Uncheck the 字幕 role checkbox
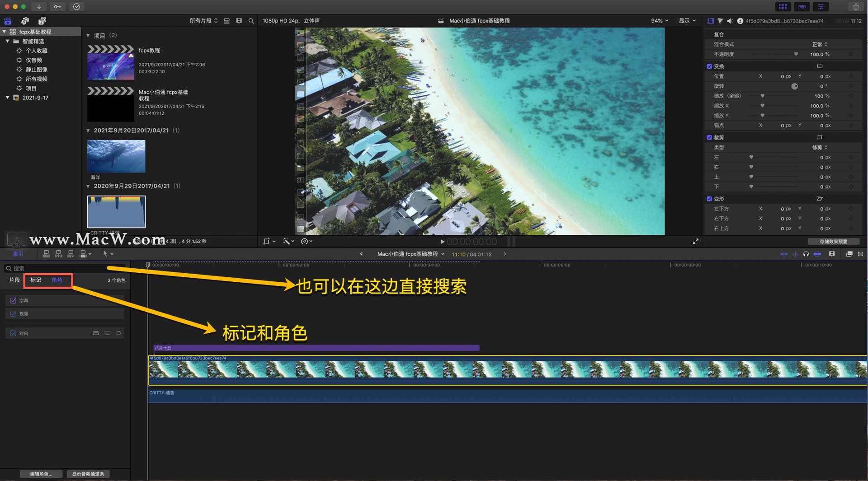The image size is (868, 481). (x=13, y=300)
